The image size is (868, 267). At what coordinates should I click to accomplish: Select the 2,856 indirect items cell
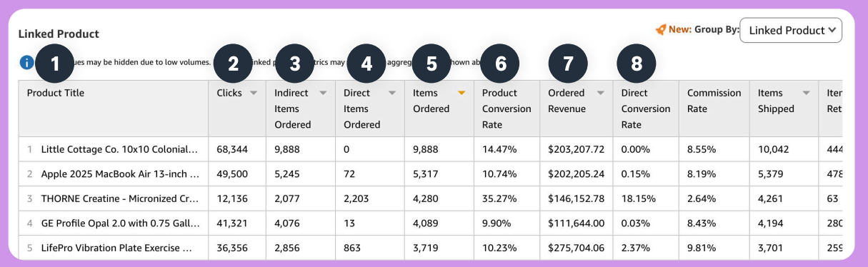pyautogui.click(x=300, y=248)
